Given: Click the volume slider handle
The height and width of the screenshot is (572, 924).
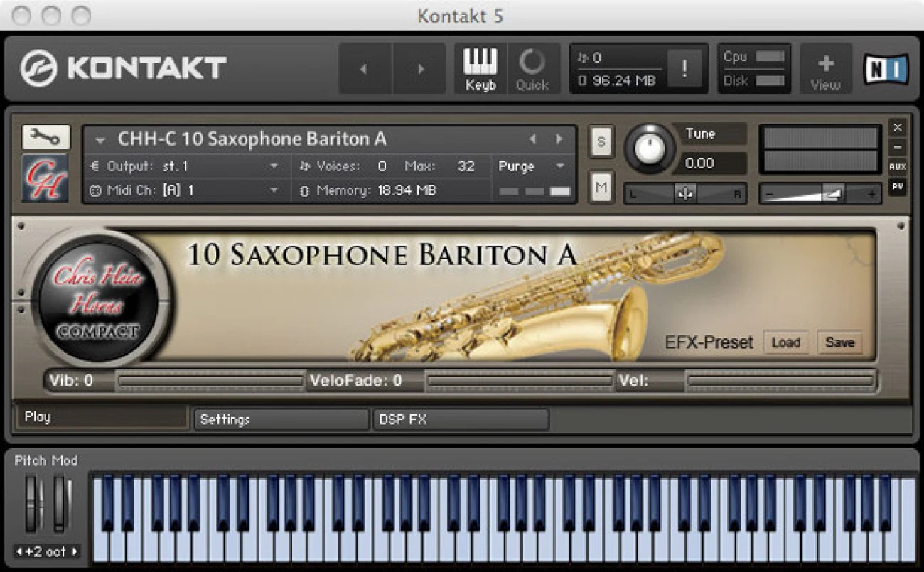Looking at the screenshot, I should point(833,193).
